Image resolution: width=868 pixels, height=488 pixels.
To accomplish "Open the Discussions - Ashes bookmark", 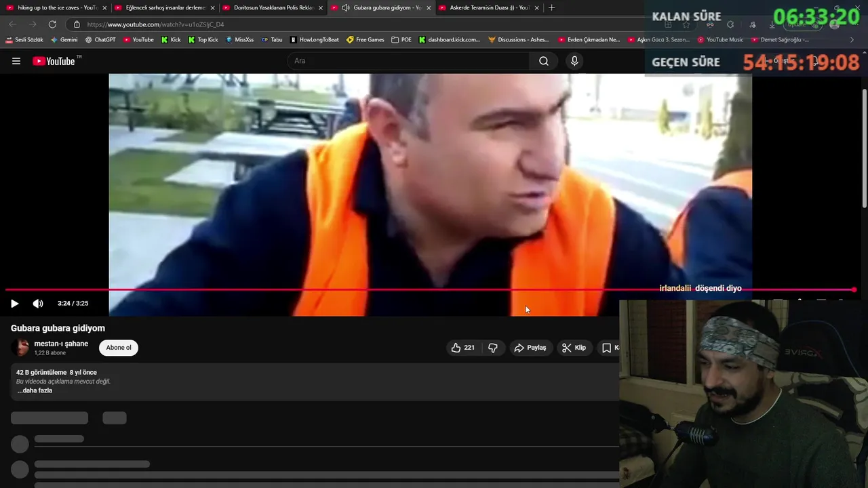I will click(518, 40).
